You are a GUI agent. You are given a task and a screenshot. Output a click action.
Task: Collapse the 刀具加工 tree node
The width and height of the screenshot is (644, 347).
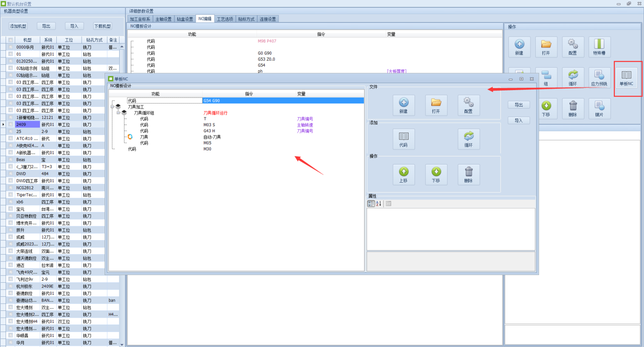(113, 107)
